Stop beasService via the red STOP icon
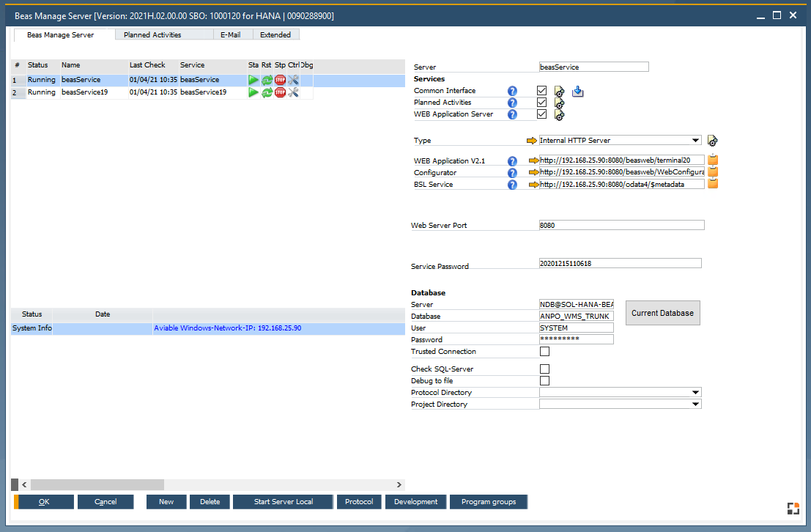The height and width of the screenshot is (532, 811). point(280,80)
